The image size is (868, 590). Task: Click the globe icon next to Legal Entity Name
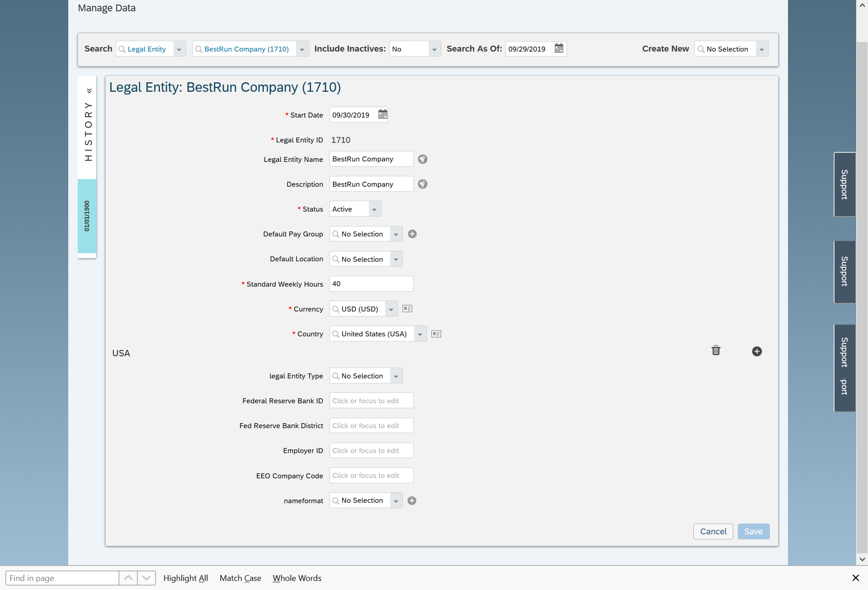click(423, 159)
